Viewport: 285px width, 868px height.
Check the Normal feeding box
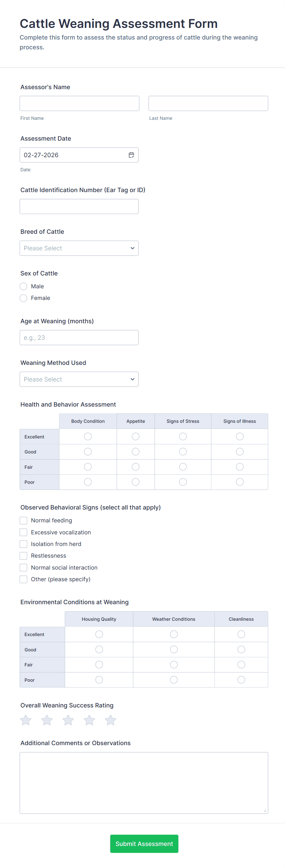click(23, 521)
